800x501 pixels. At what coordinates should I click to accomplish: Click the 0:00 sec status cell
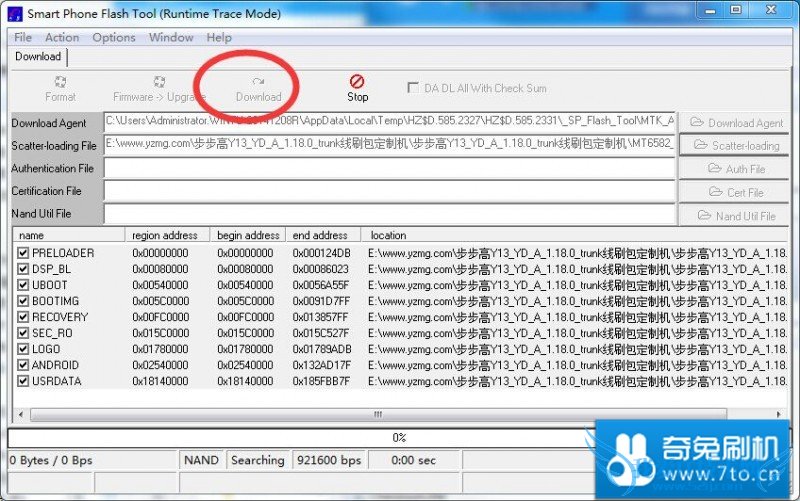(414, 460)
